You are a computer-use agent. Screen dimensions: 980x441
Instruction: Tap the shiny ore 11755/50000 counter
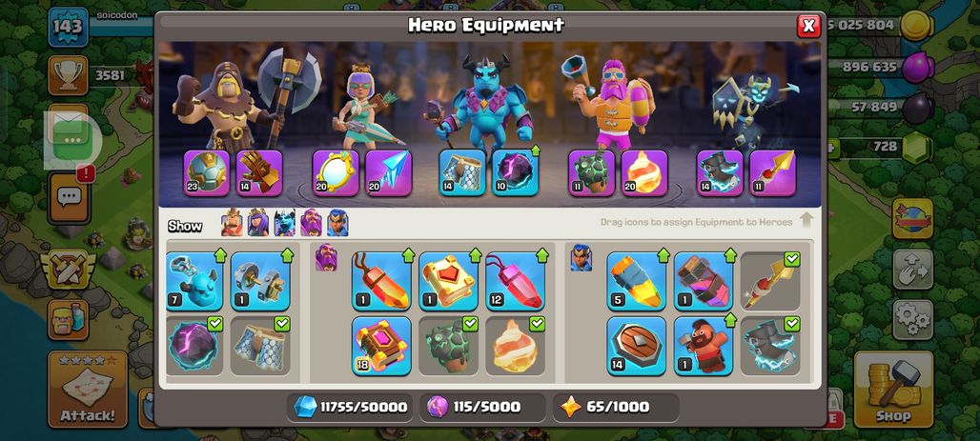point(350,408)
